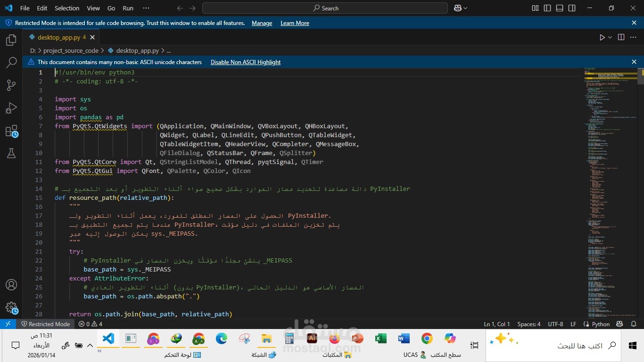
Task: Open Excel from the taskbar
Action: (380, 339)
